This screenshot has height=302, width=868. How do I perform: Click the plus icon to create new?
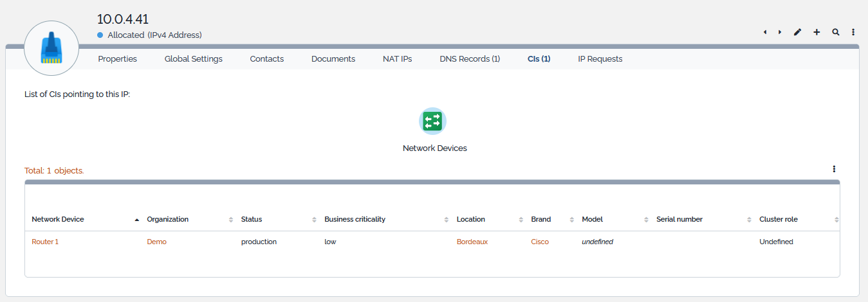point(817,32)
